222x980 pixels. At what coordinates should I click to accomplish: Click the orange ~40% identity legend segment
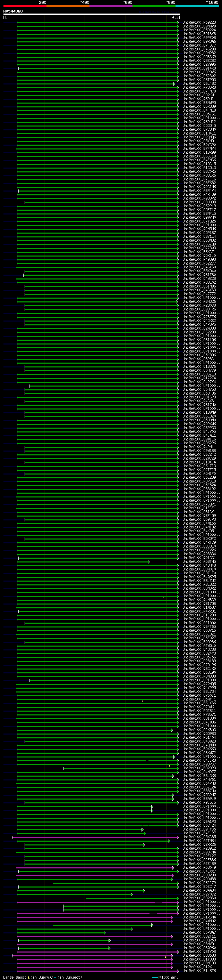click(68, 6)
